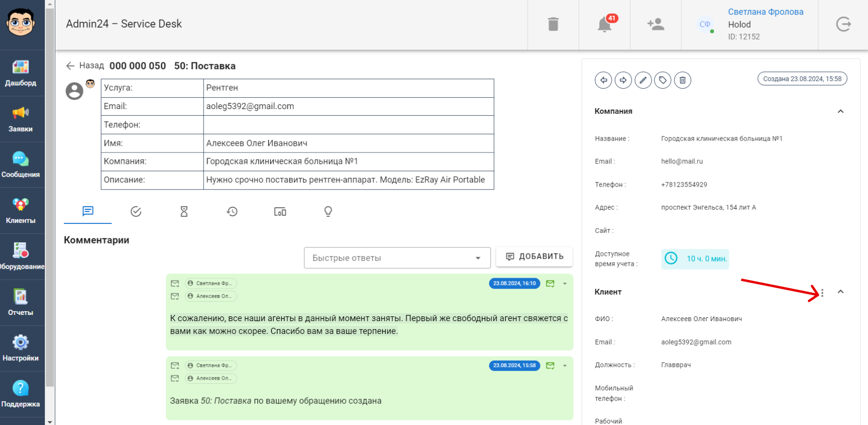This screenshot has height=425, width=868.
Task: Click the edit pencil icon
Action: point(643,80)
